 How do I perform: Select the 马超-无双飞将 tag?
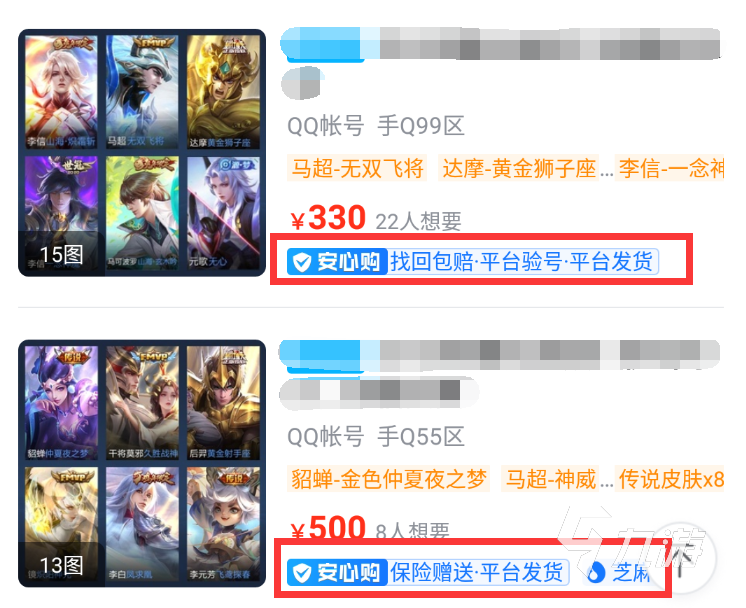point(357,168)
